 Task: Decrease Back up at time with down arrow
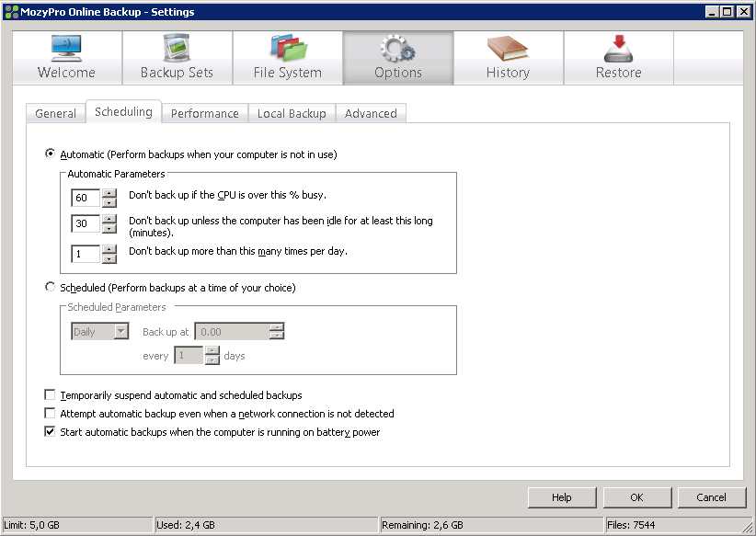point(277,336)
